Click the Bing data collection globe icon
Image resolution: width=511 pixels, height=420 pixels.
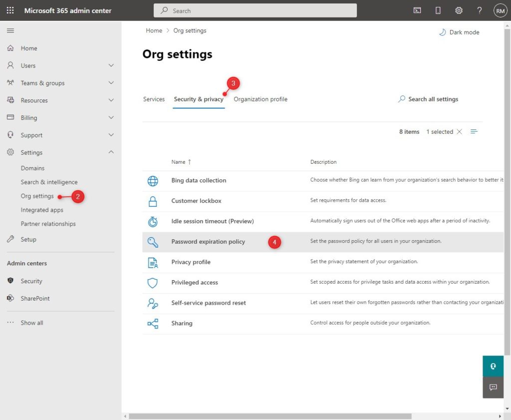pyautogui.click(x=153, y=181)
